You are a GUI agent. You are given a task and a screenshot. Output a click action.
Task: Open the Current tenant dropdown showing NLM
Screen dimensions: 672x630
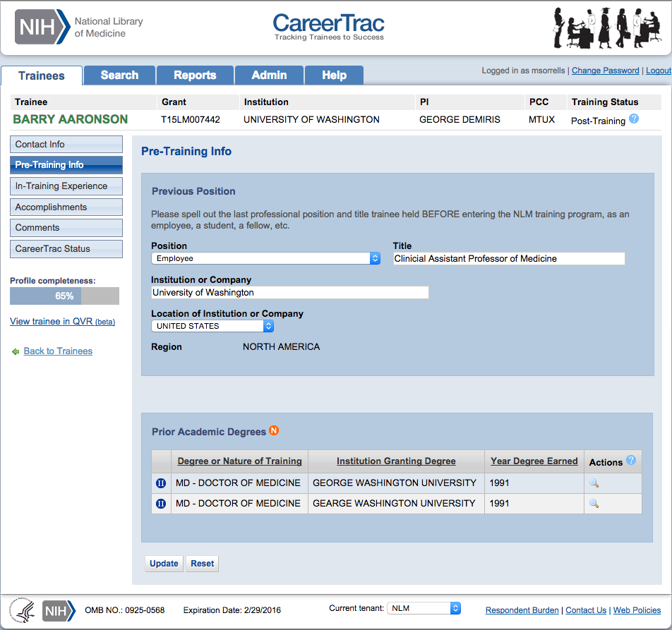pos(424,608)
